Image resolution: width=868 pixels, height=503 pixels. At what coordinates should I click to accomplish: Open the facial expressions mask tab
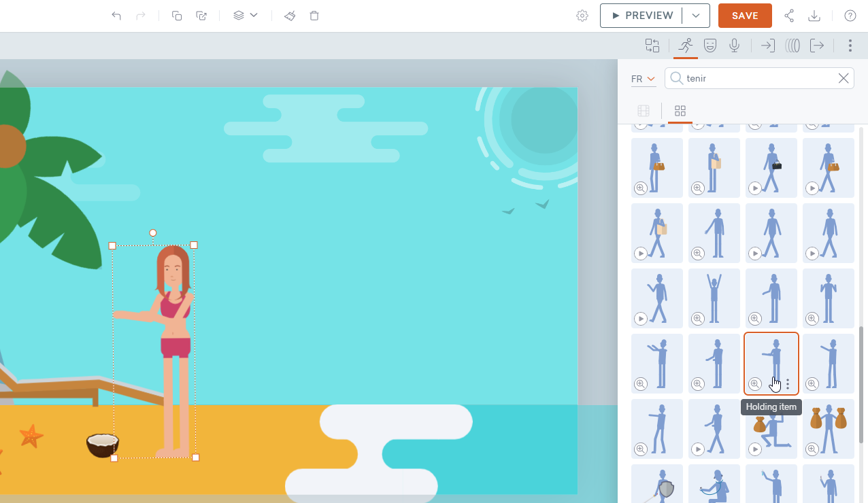tap(710, 46)
